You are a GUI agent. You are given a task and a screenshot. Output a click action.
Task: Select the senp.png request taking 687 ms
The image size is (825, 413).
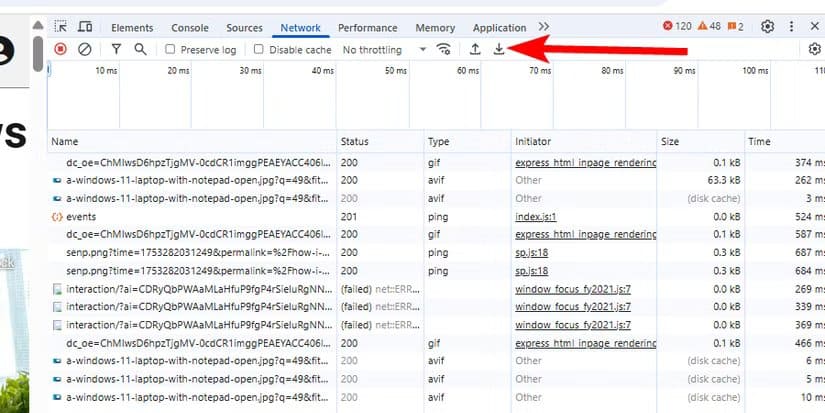pyautogui.click(x=436, y=253)
